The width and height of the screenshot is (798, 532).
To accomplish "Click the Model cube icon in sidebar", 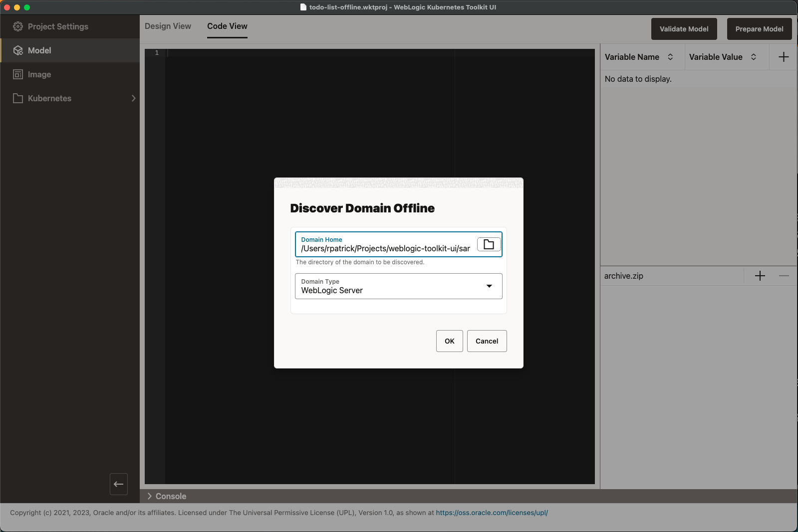I will 18,50.
